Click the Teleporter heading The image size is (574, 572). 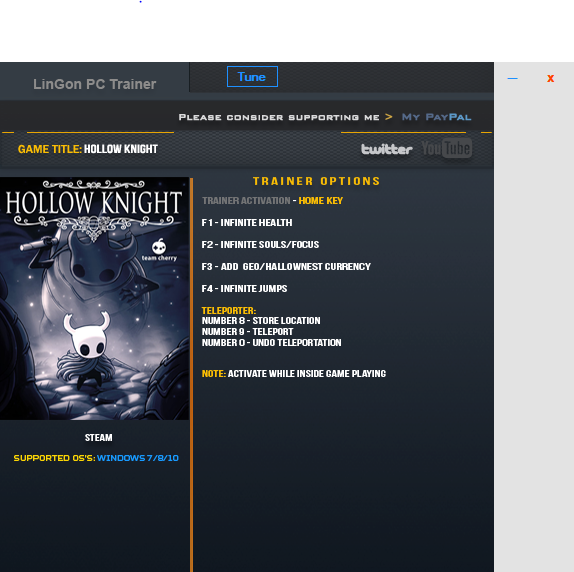pos(229,310)
